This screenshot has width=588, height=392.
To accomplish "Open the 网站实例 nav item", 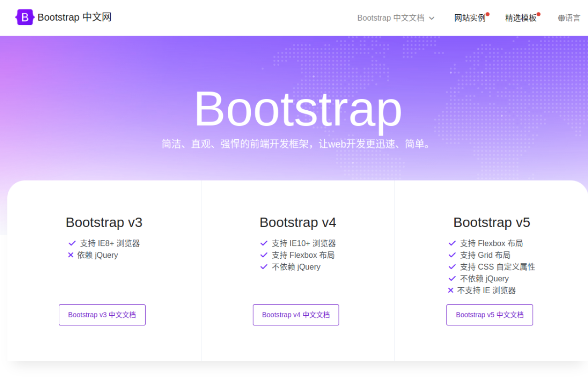I will pyautogui.click(x=470, y=18).
